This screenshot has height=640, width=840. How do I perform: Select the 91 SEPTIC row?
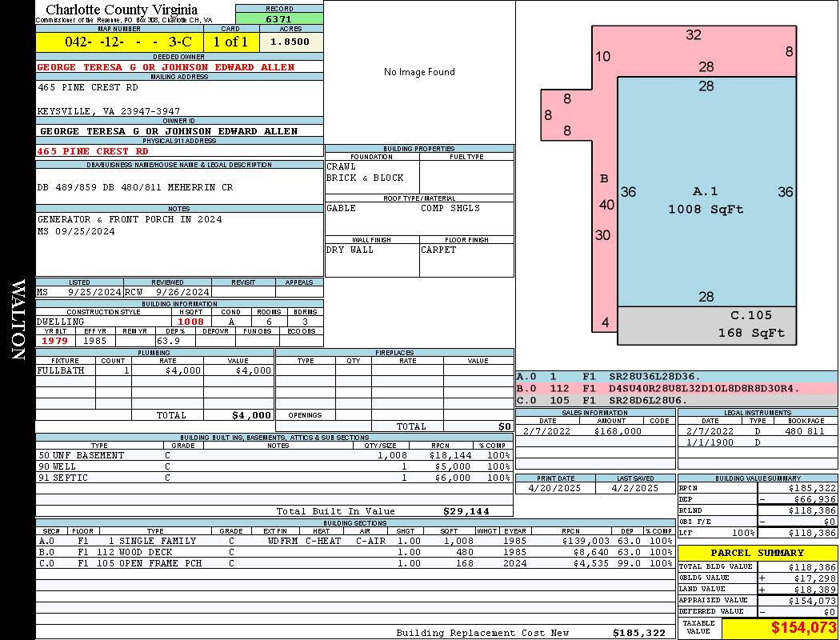(x=272, y=478)
